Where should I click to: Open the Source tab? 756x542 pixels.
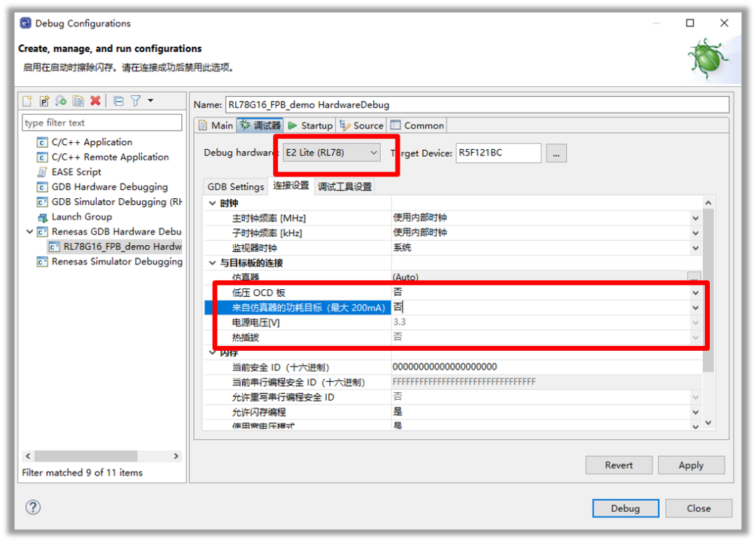(x=362, y=126)
